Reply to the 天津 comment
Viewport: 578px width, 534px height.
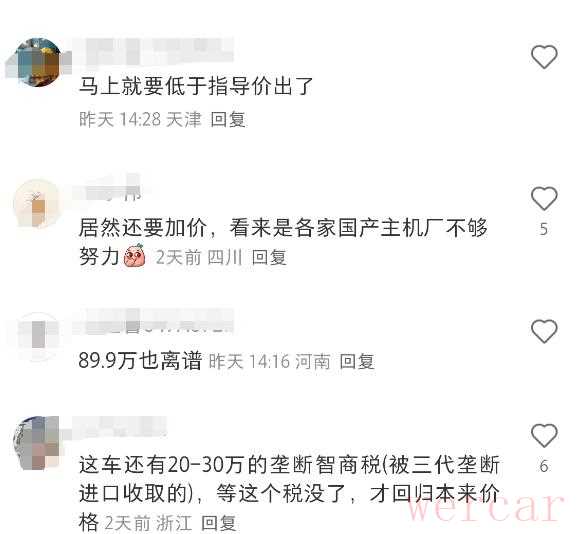point(228,119)
